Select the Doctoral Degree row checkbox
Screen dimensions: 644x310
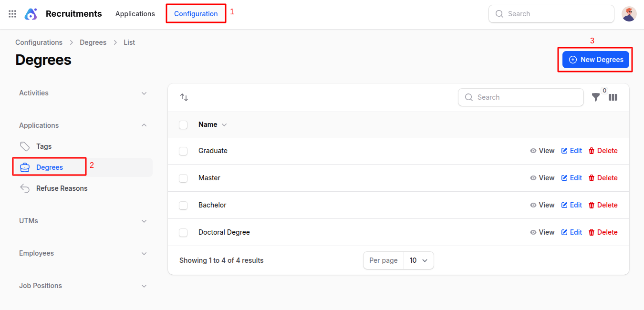[x=183, y=233]
